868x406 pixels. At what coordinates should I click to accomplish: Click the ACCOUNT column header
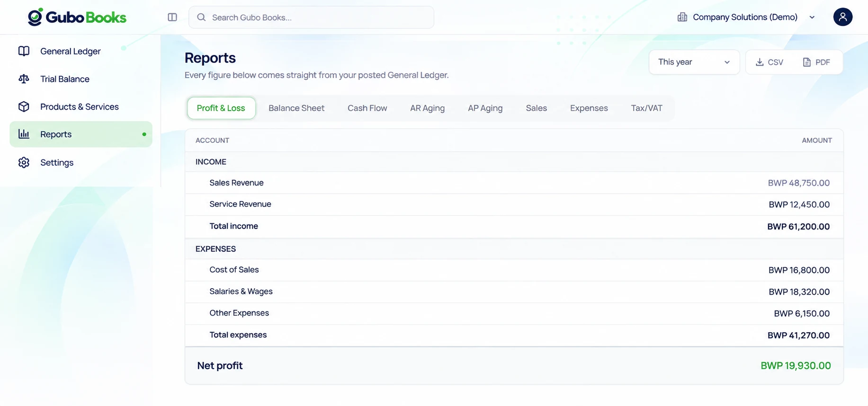coord(212,140)
